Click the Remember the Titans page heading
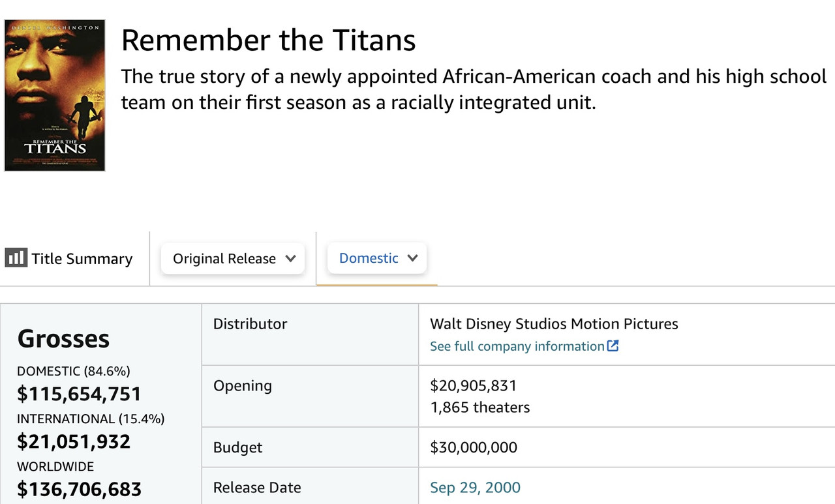835x504 pixels. tap(268, 40)
